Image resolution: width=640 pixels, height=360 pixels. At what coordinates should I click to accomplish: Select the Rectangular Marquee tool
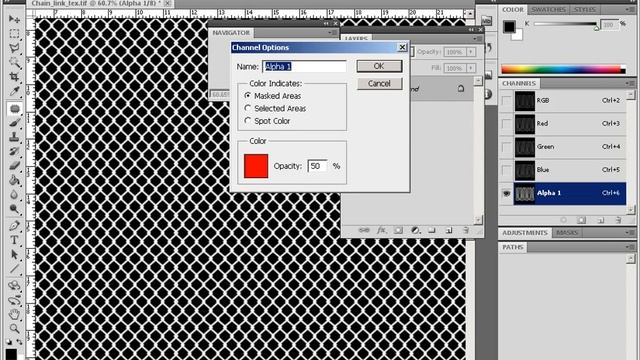pos(14,33)
